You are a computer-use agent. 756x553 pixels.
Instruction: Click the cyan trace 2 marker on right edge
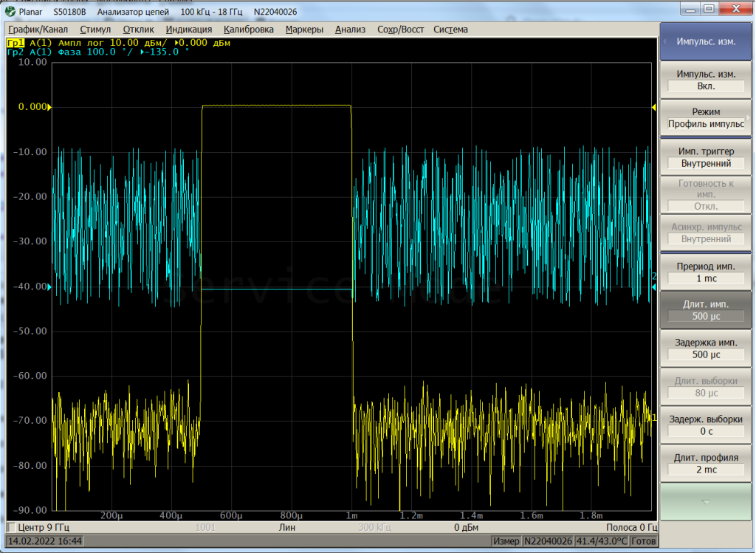coord(653,276)
